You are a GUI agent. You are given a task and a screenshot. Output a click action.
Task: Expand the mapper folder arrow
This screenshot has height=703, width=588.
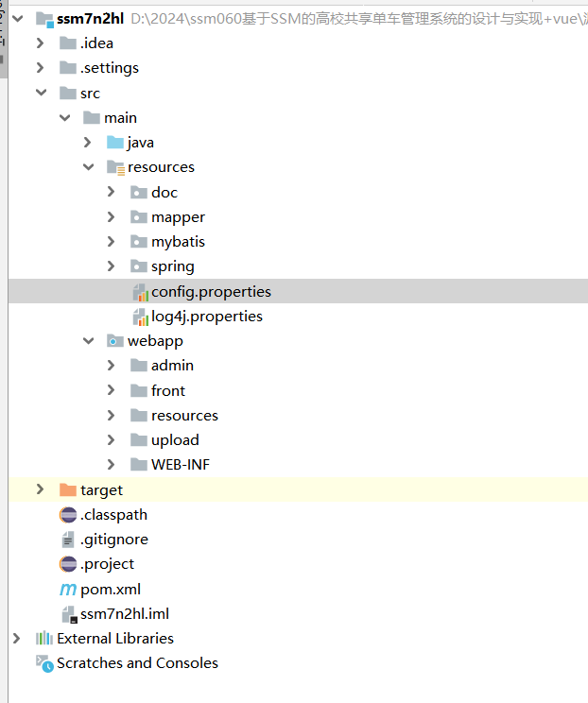coord(111,217)
